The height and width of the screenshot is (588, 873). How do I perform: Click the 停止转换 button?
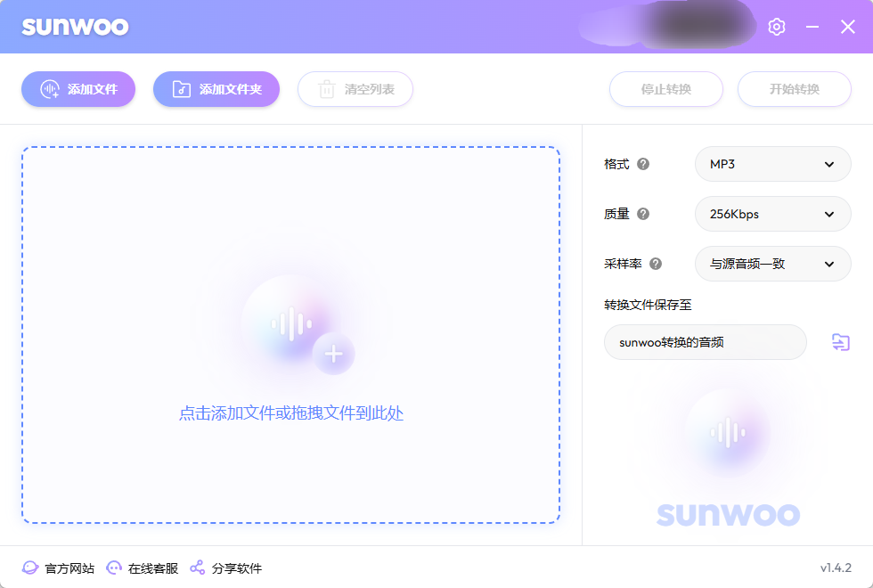coord(666,89)
